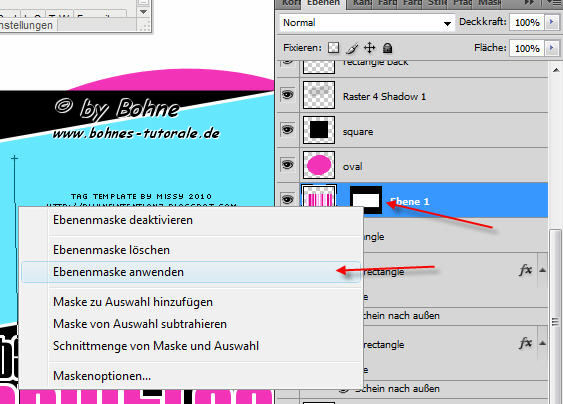The image size is (563, 404).
Task: Hide the Raster 4 Shadow 1 layer
Action: click(287, 94)
